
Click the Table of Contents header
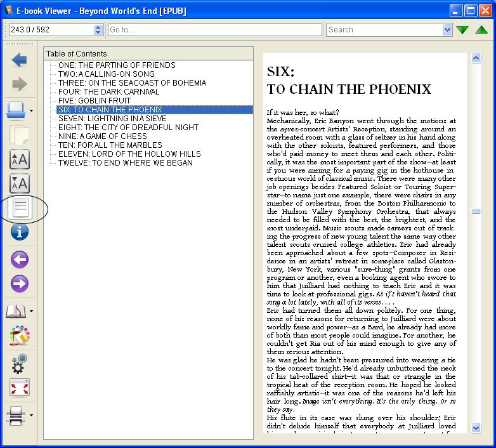148,54
